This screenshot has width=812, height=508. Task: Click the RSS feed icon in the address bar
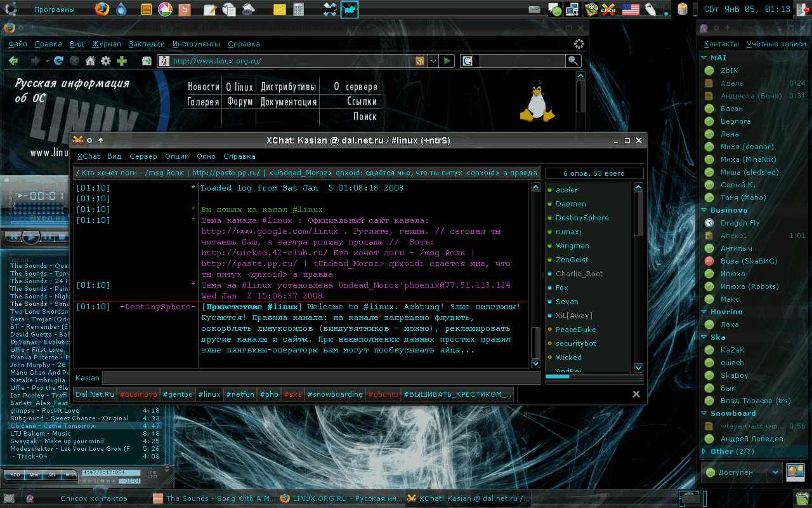(420, 61)
